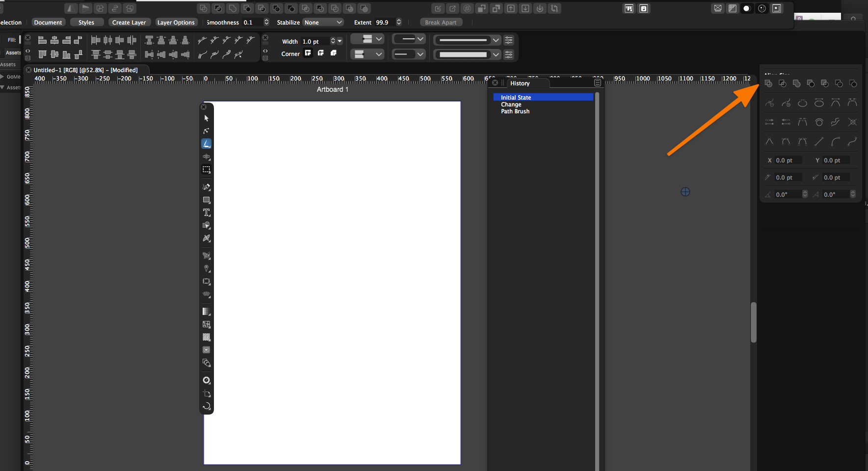Screen dimensions: 868x471
Task: Pick the Rectangle shape tool
Action: (x=207, y=200)
